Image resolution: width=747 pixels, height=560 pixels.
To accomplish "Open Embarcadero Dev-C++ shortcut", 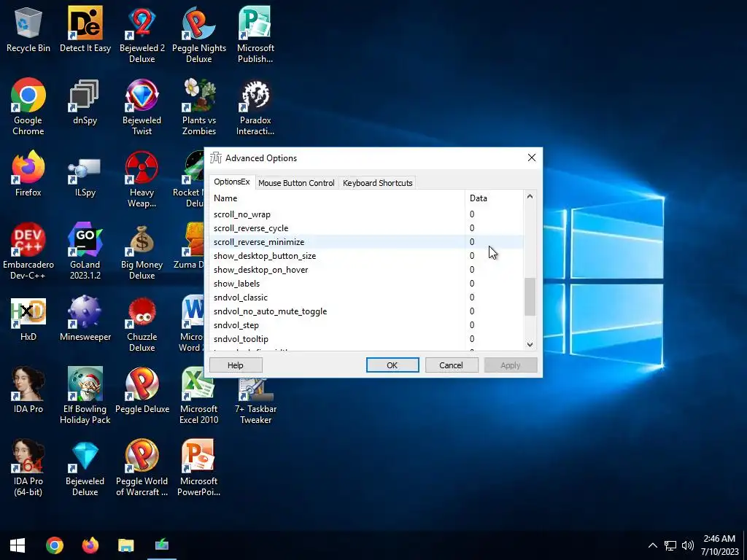I will 28,251.
